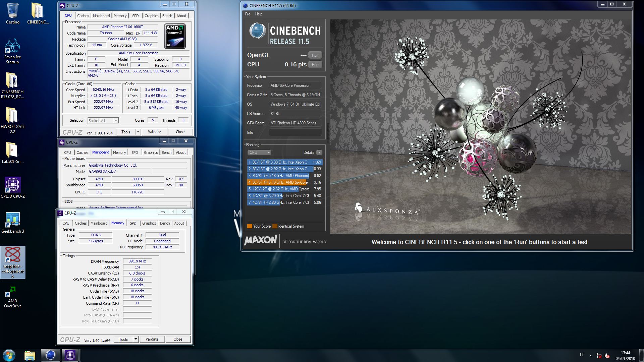Click Tools button in Memory CPU-Z window

click(123, 339)
